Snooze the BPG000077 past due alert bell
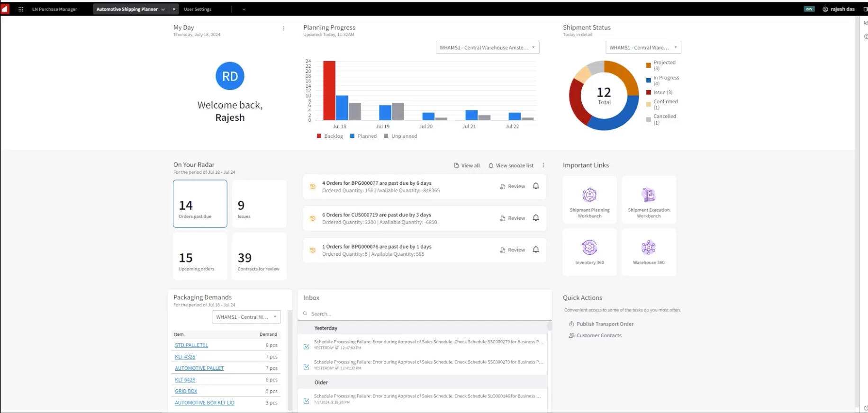 [536, 186]
